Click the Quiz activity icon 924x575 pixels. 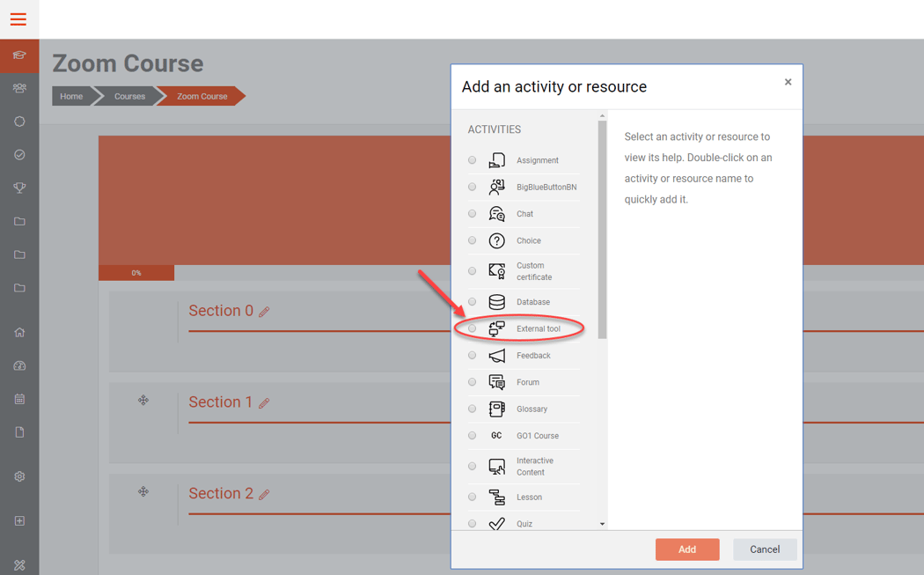coord(495,523)
